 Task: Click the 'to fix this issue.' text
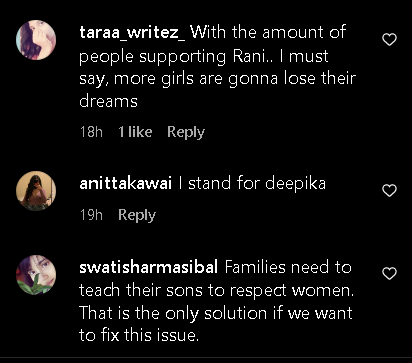tap(139, 335)
